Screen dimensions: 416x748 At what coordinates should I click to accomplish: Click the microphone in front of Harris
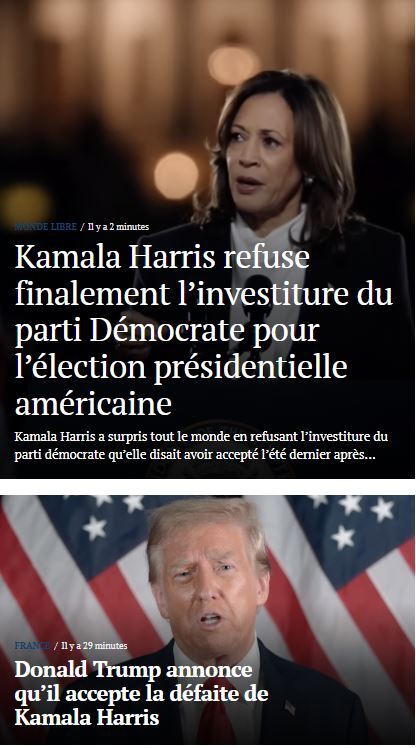[x=258, y=296]
